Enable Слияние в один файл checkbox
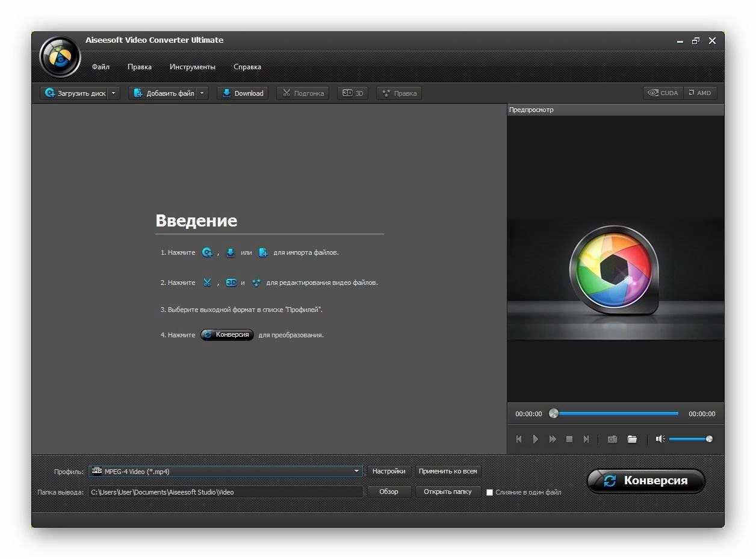Screen dimensions: 756x559 click(489, 492)
